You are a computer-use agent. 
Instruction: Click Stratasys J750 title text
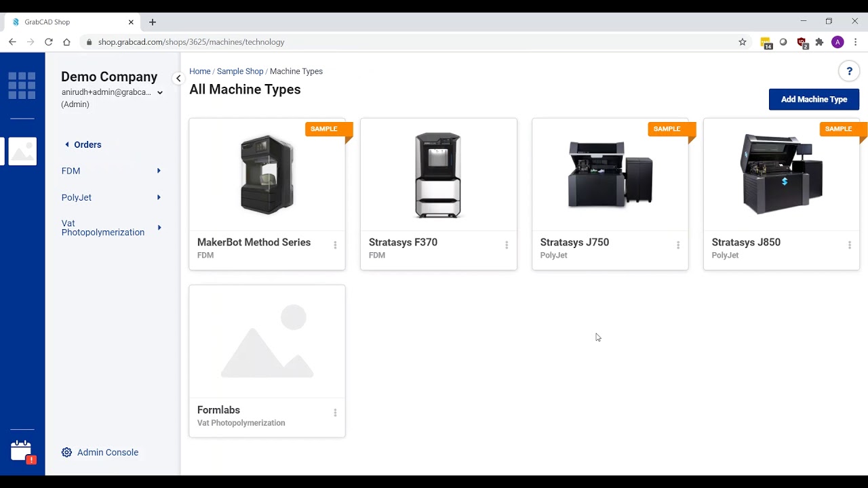[574, 243]
